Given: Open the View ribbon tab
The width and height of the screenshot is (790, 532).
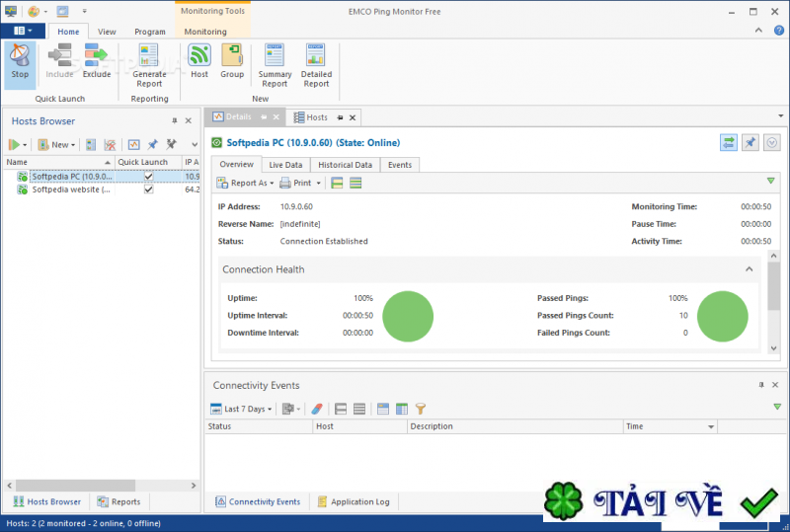Looking at the screenshot, I should click(x=107, y=32).
